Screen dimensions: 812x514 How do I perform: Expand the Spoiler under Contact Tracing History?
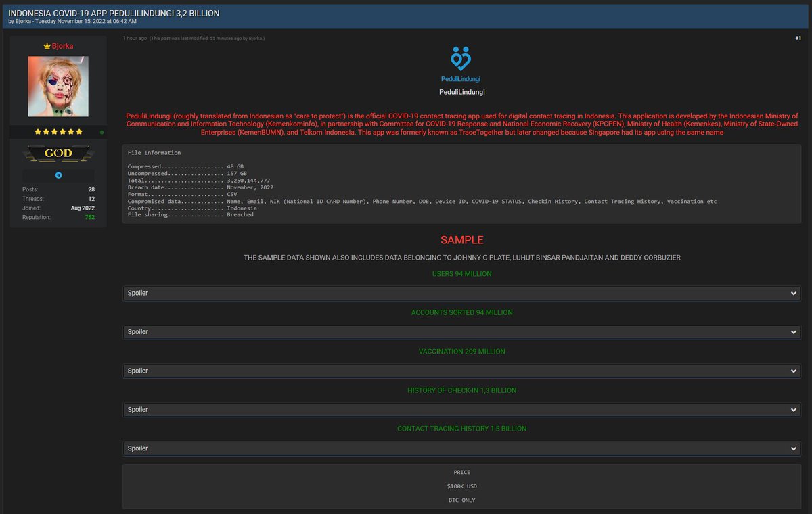coord(461,448)
